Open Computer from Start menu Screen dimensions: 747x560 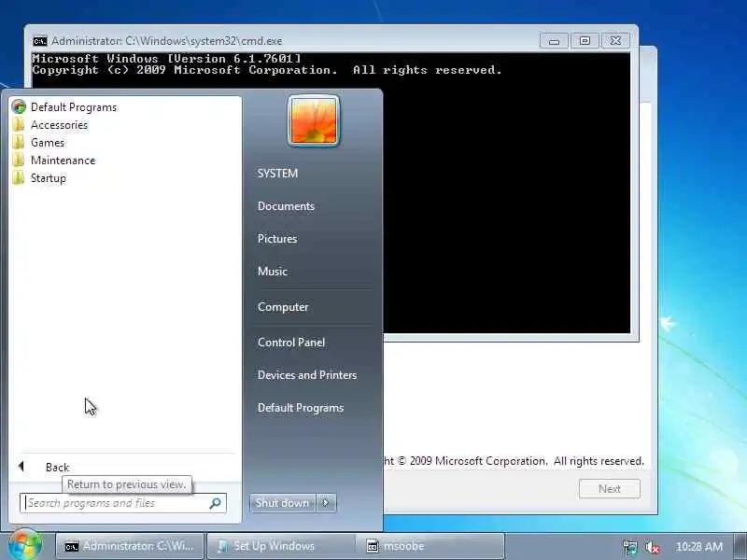coord(283,307)
